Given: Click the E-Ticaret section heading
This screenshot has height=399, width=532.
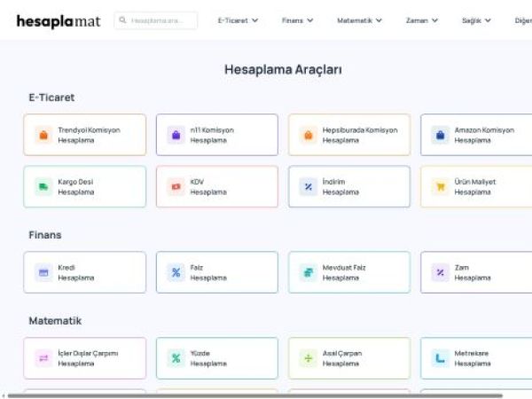Looking at the screenshot, I should [51, 98].
